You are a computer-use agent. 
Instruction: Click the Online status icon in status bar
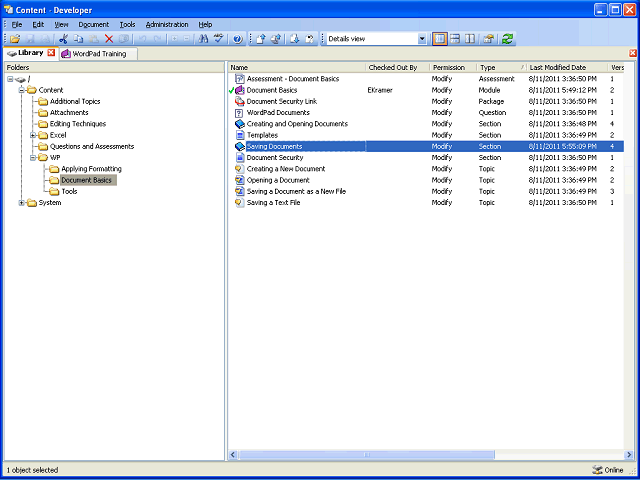pos(597,470)
